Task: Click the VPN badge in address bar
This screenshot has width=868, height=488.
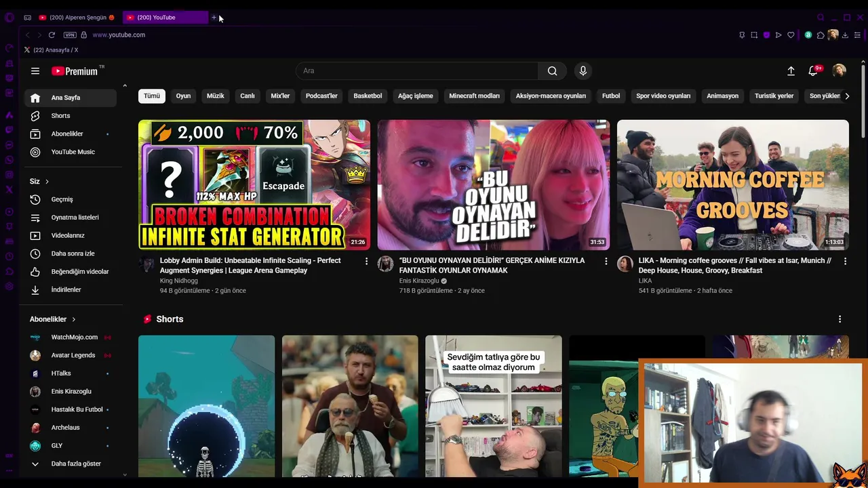Action: (70, 35)
